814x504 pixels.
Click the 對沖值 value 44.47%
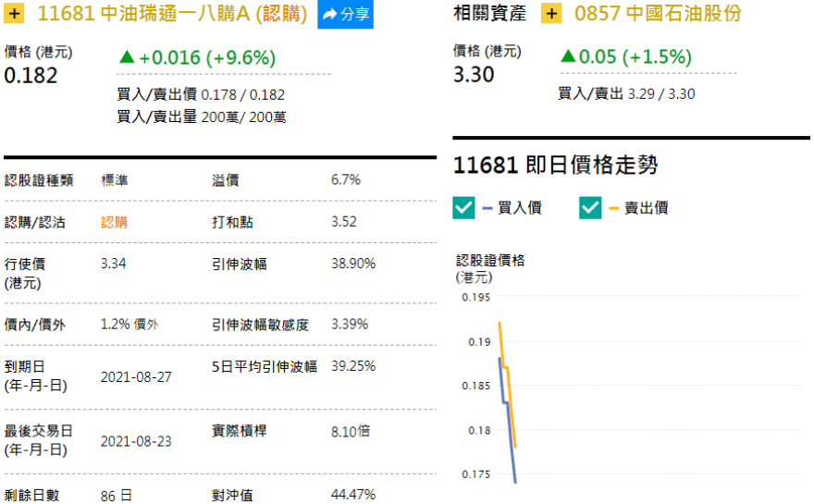click(353, 495)
